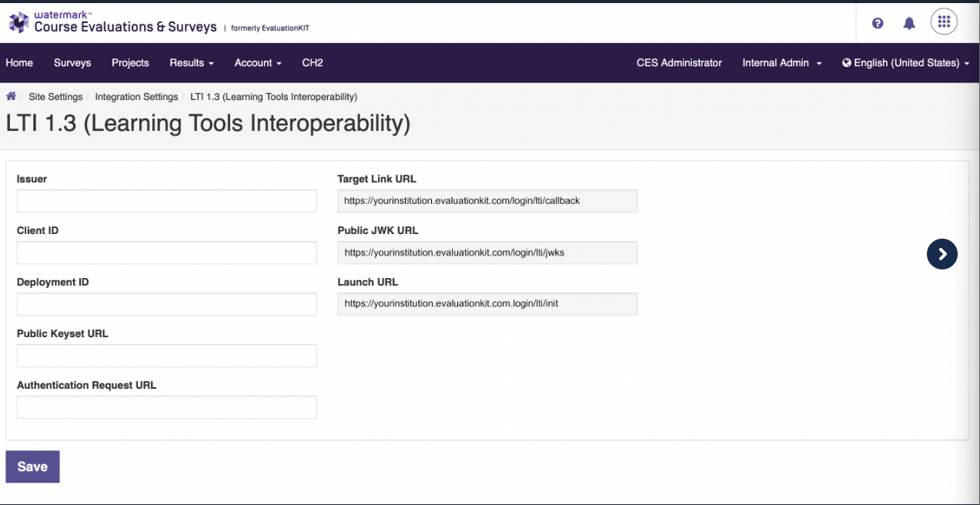The width and height of the screenshot is (980, 505).
Task: Open the English (United States) language dropdown
Action: tap(906, 63)
